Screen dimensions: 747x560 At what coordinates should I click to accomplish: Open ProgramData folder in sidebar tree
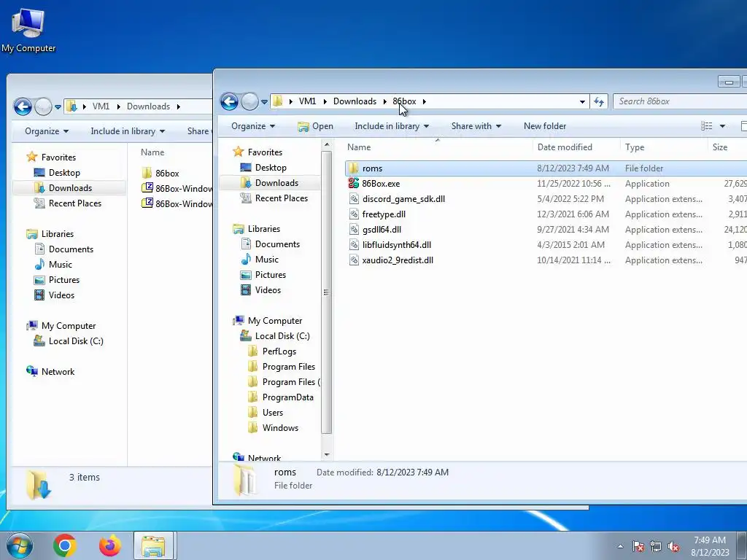(x=287, y=397)
